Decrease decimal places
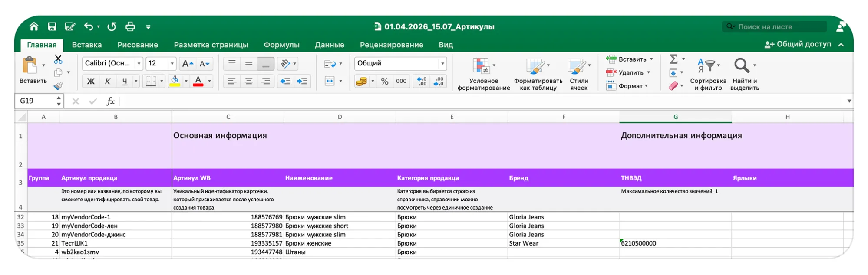 (439, 81)
